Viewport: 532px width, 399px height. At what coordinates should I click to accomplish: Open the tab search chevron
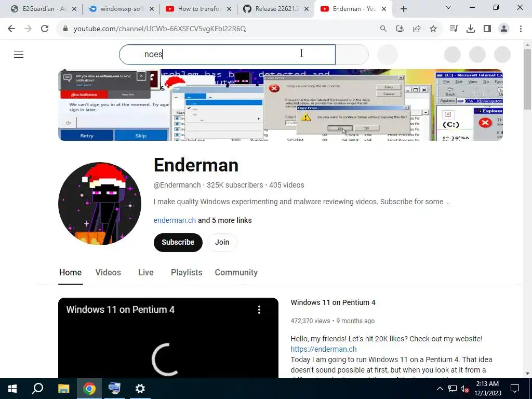point(448,7)
